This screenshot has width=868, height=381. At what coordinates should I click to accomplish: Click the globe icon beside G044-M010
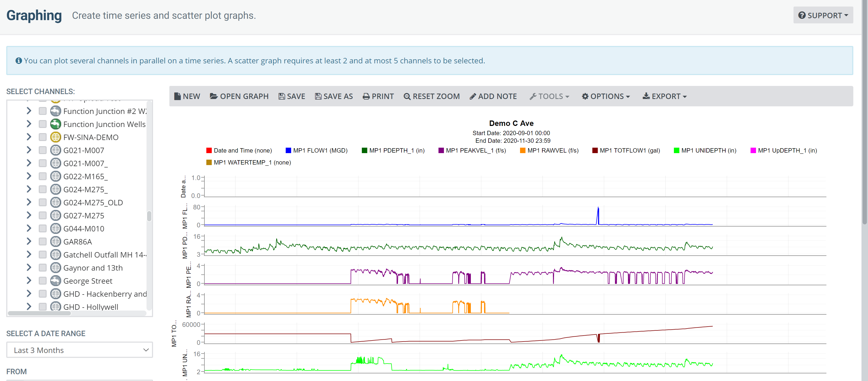tap(56, 229)
